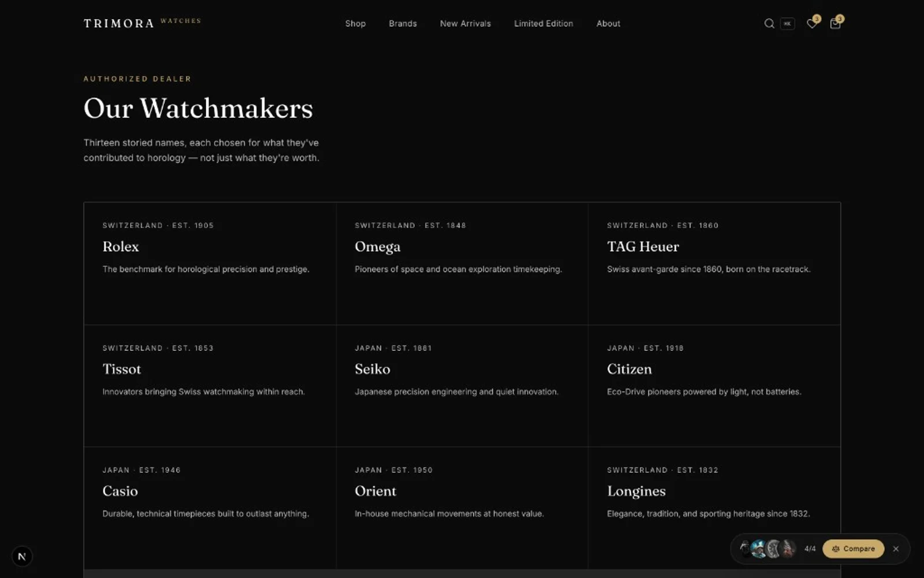Screen dimensions: 924x578
Task: Click 'JAPAN · EST. 1918' label
Action: coord(645,348)
